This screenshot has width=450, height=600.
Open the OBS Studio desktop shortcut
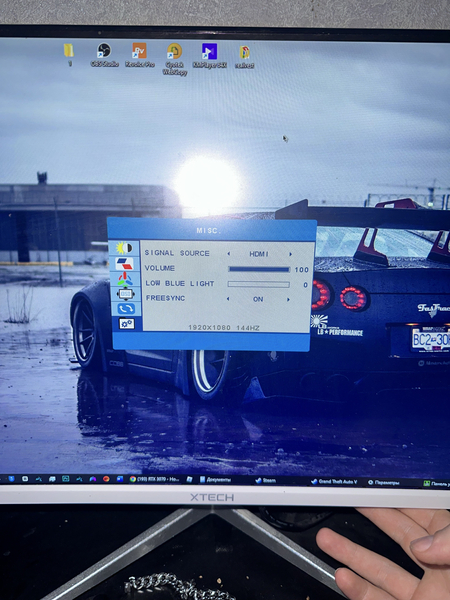point(104,55)
